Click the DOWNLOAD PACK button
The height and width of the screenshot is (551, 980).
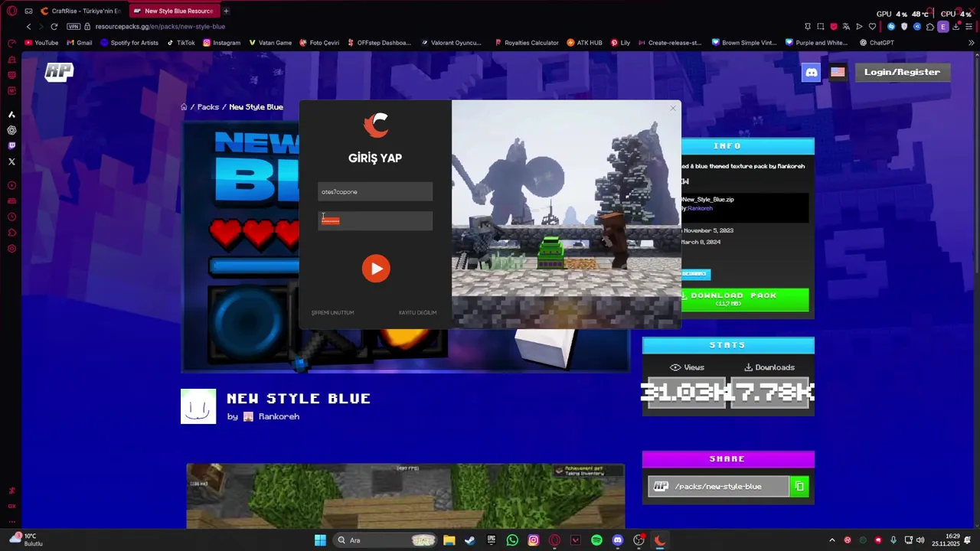click(x=728, y=299)
